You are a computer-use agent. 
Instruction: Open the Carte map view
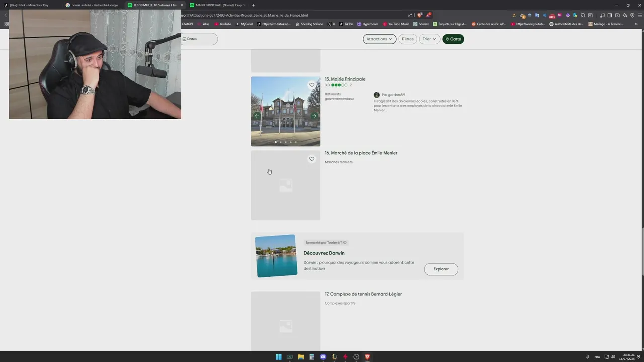coord(453,39)
